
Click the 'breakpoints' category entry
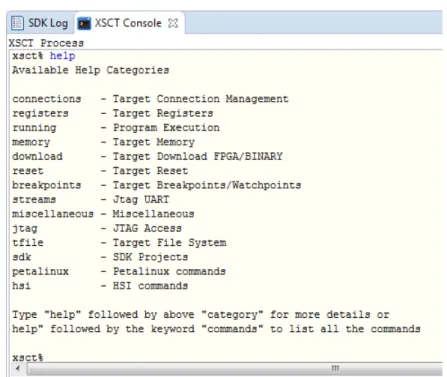(47, 185)
